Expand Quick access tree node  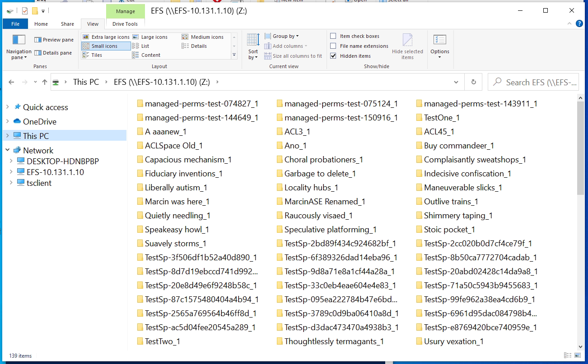click(7, 107)
